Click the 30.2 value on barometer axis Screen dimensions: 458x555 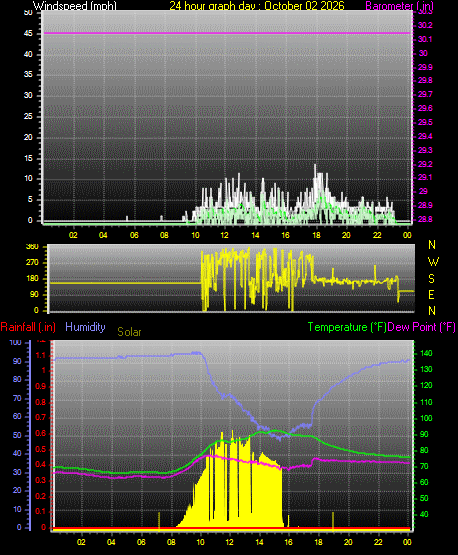click(425, 25)
